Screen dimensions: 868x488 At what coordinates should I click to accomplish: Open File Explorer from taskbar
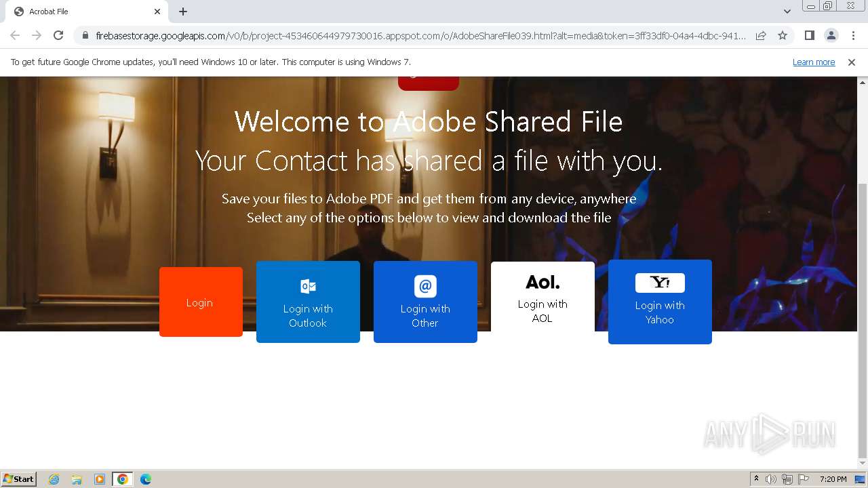point(77,479)
